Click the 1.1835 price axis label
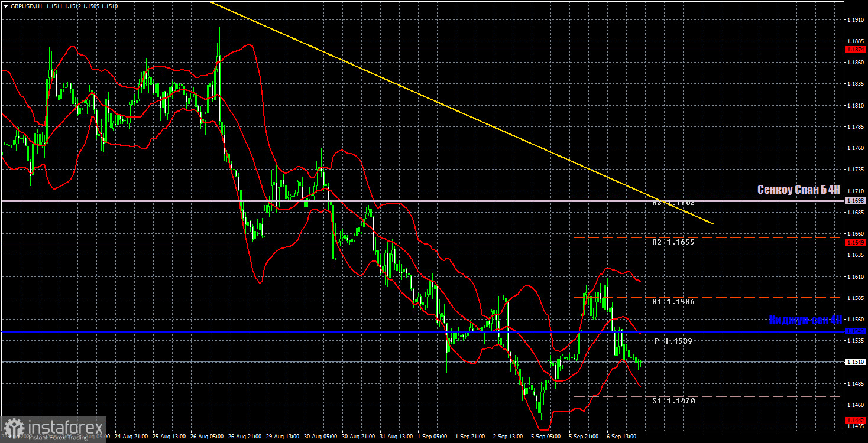 pyautogui.click(x=856, y=84)
